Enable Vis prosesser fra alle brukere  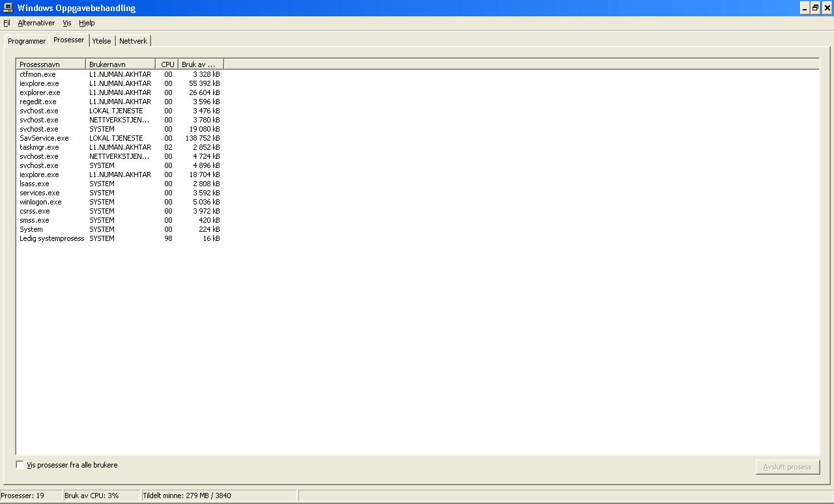20,465
